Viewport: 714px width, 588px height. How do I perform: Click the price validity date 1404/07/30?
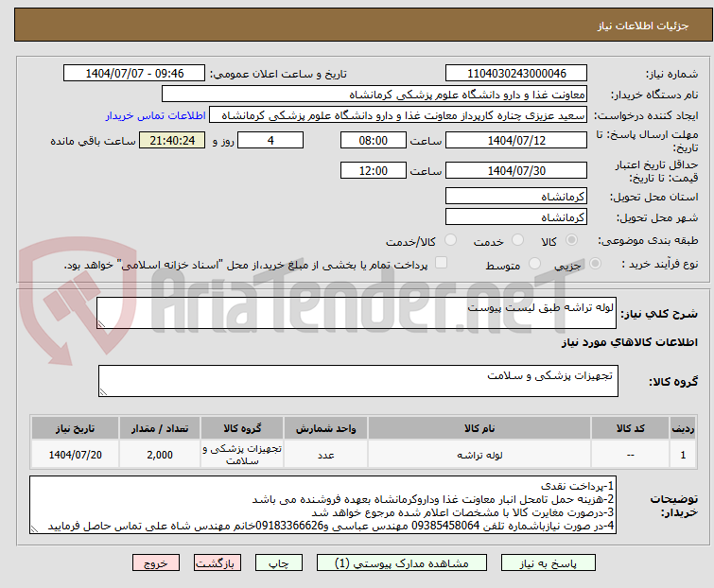516,171
